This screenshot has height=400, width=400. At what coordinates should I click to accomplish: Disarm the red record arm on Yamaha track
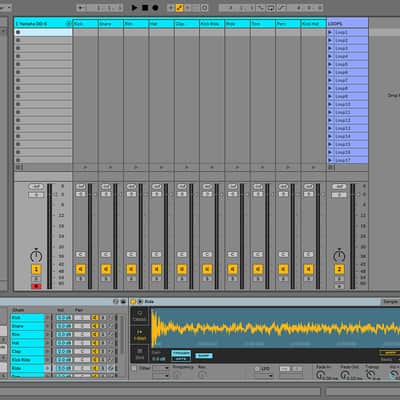click(36, 286)
